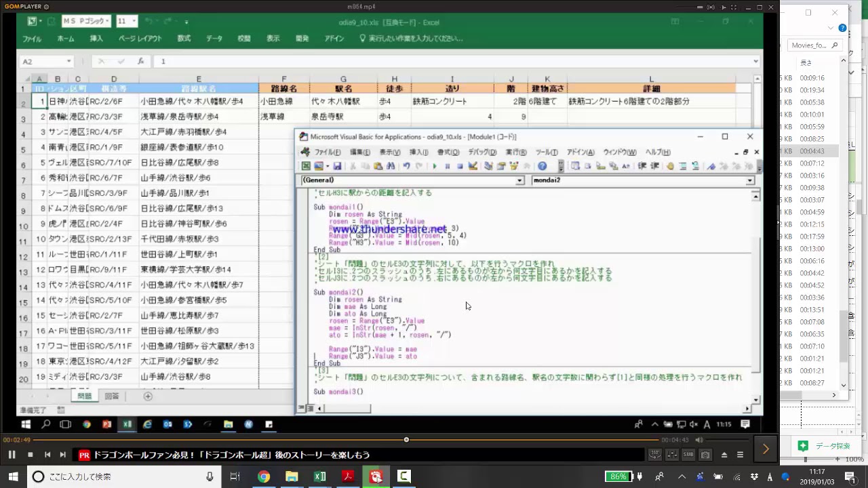Pause the GOM Player video
Screen dimensions: 868x488
(12, 455)
